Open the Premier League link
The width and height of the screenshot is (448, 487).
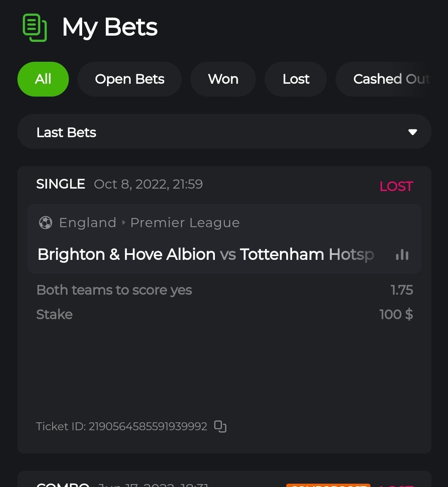tap(185, 223)
